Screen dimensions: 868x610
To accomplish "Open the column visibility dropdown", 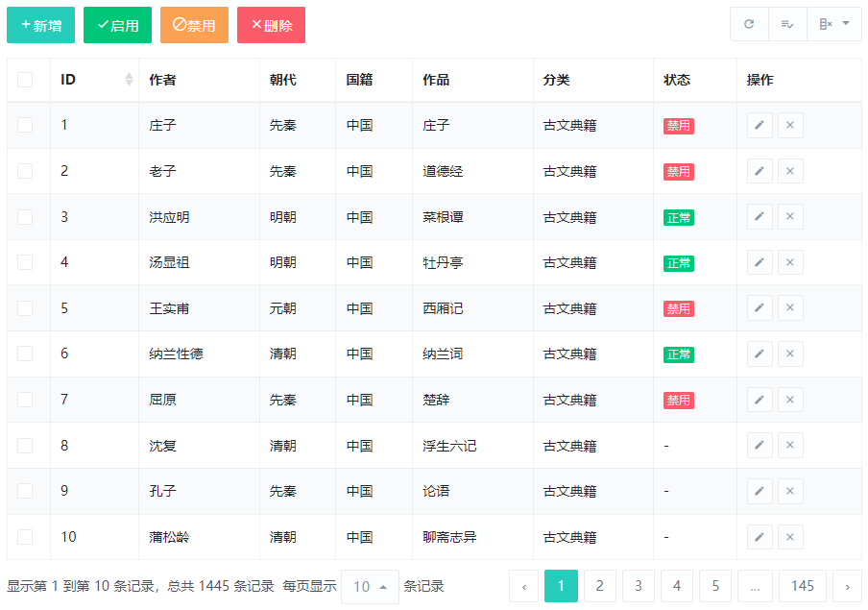I will click(833, 24).
